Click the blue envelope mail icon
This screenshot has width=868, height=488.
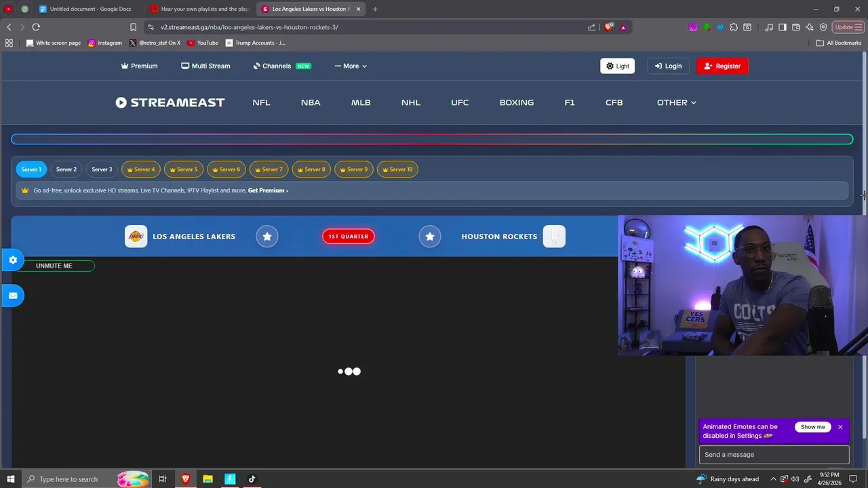click(x=12, y=296)
